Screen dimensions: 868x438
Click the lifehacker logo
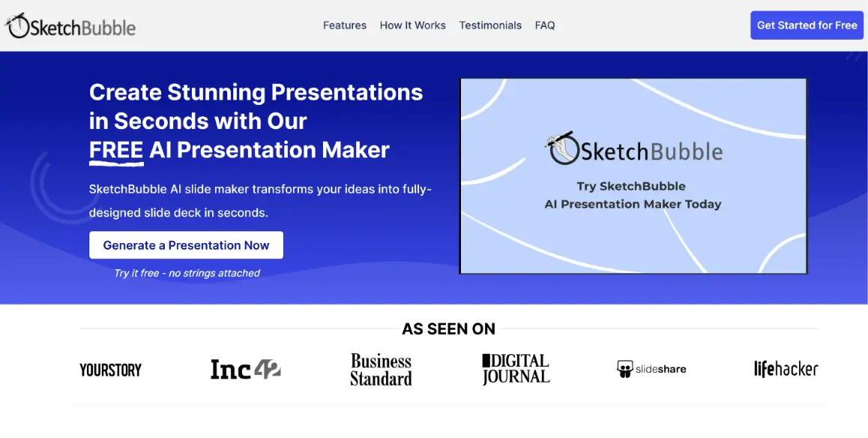[786, 369]
